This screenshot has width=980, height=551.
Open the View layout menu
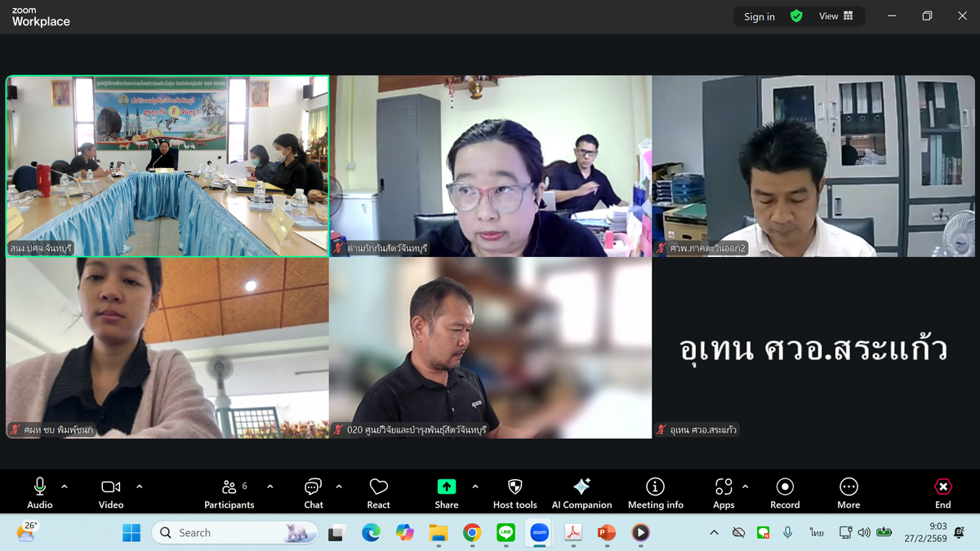click(835, 16)
